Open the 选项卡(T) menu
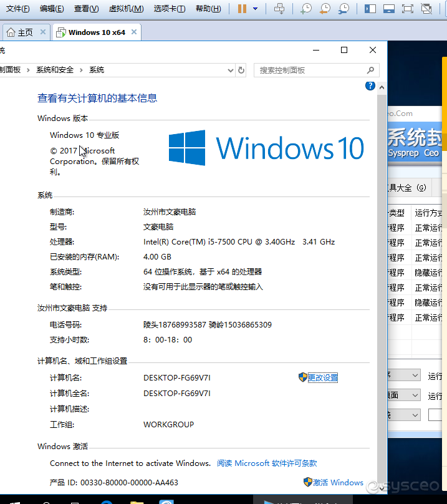 [170, 9]
